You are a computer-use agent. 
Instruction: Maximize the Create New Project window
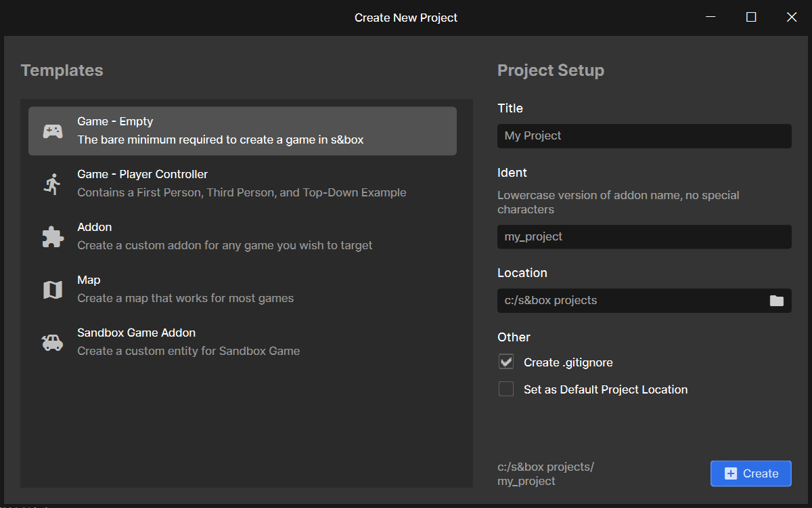click(751, 18)
